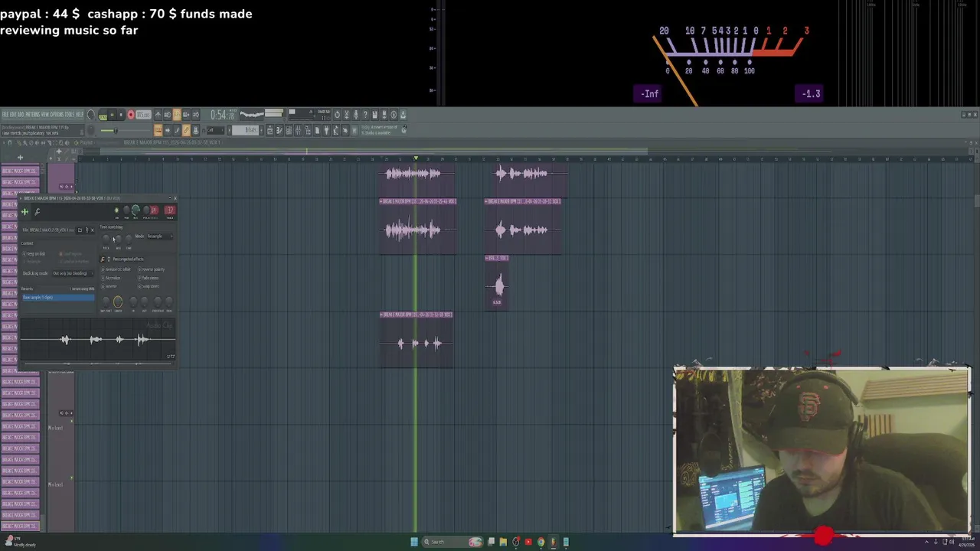
Task: Click the Windows Start button
Action: click(x=414, y=542)
